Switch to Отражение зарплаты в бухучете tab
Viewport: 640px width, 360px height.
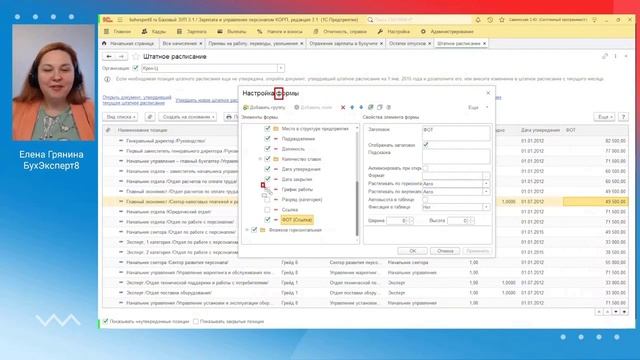point(343,43)
